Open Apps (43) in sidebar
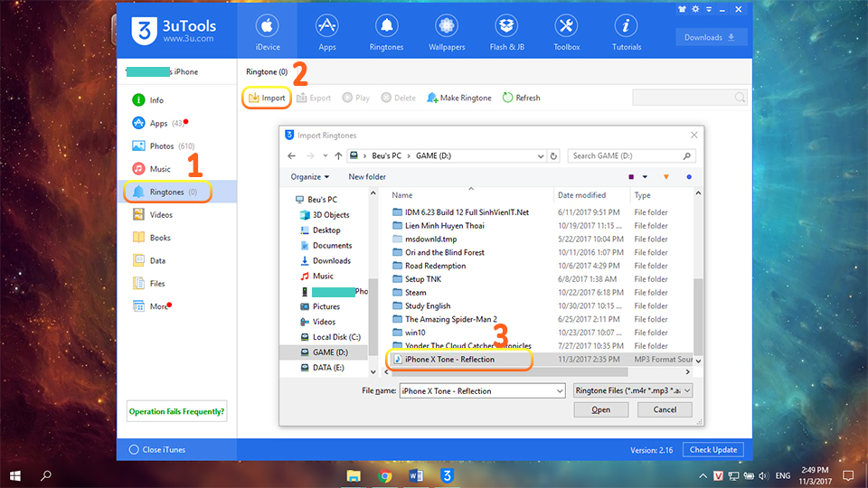Viewport: 868px width, 488px height. tap(176, 123)
